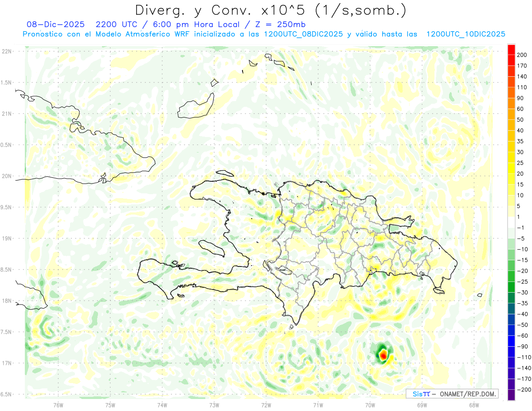Click the positive '50' colorbar value
The image size is (532, 411).
(x=520, y=120)
